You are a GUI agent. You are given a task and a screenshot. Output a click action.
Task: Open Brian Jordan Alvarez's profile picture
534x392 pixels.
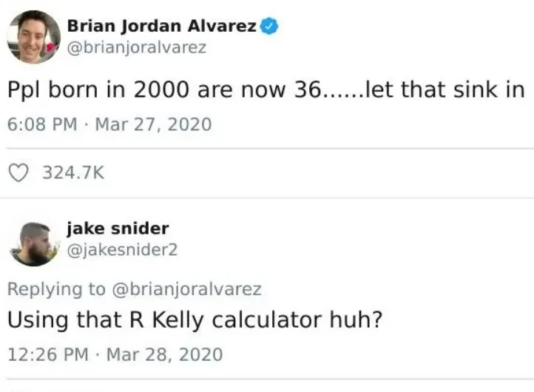coord(34,37)
